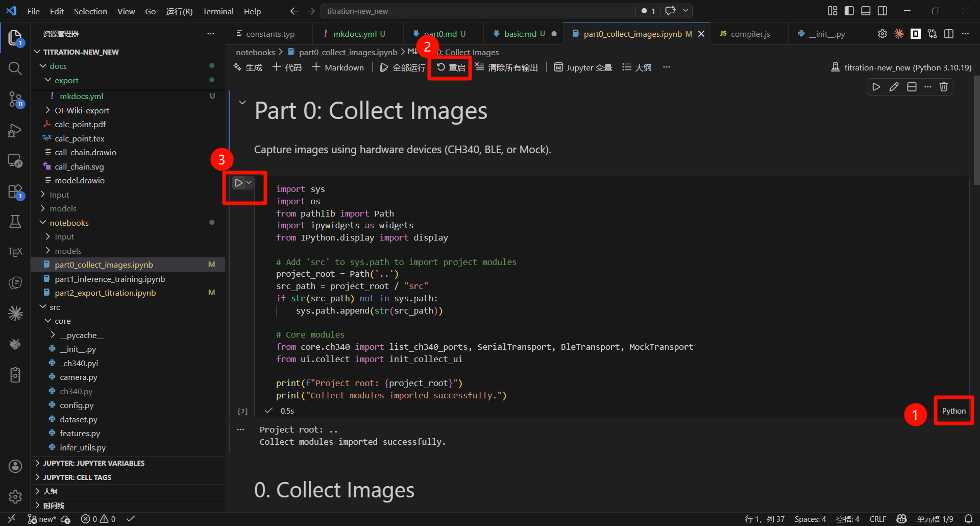Image resolution: width=980 pixels, height=526 pixels.
Task: Toggle the primary side bar visibility
Action: tap(849, 11)
